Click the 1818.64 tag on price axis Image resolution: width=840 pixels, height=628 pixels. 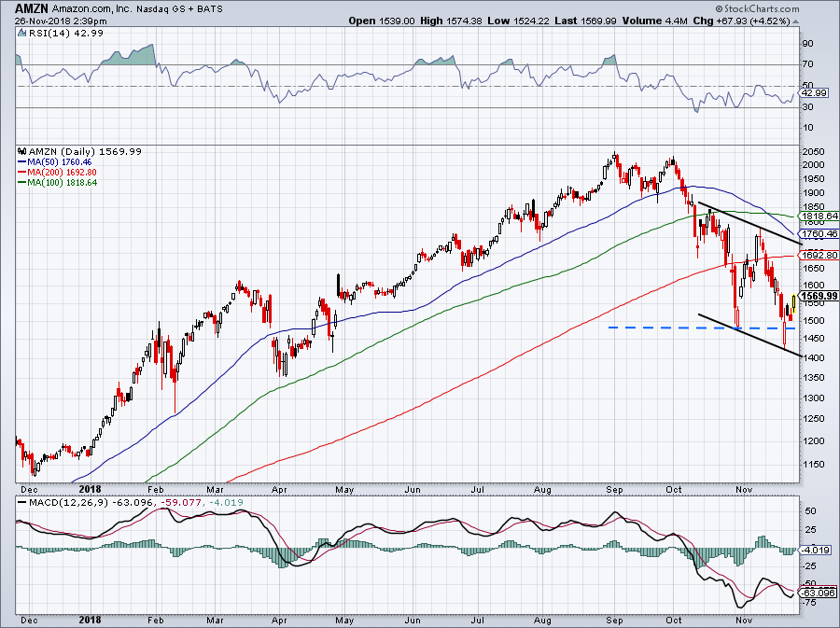pos(819,216)
